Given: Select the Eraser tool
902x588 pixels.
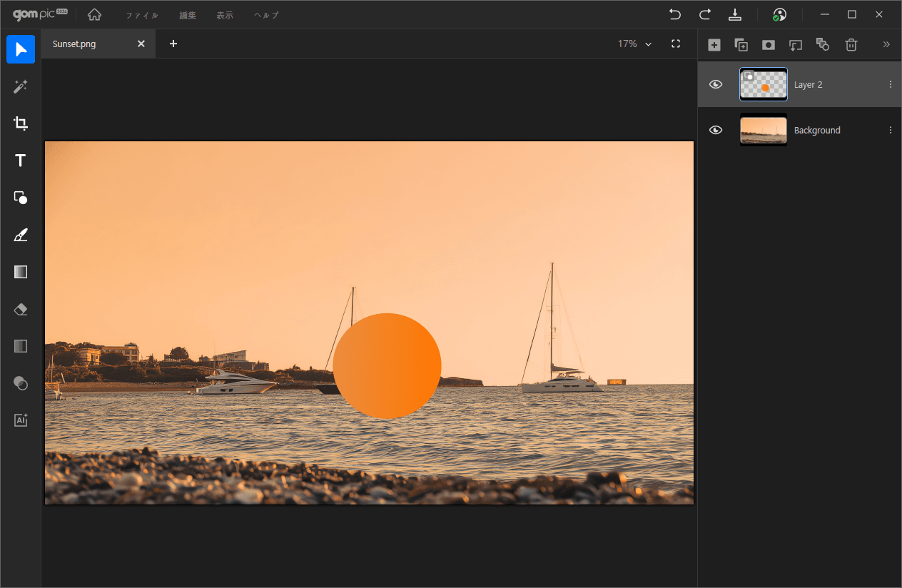Looking at the screenshot, I should 21,309.
